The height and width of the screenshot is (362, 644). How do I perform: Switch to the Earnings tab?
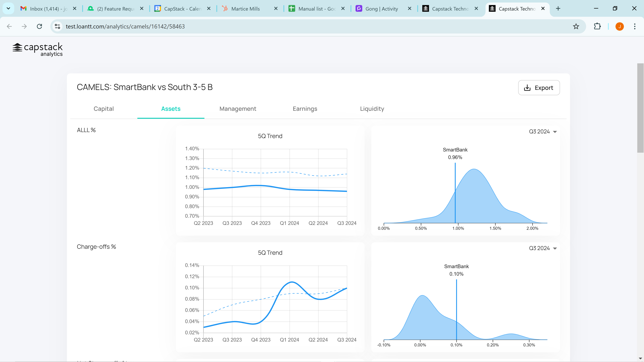click(305, 109)
